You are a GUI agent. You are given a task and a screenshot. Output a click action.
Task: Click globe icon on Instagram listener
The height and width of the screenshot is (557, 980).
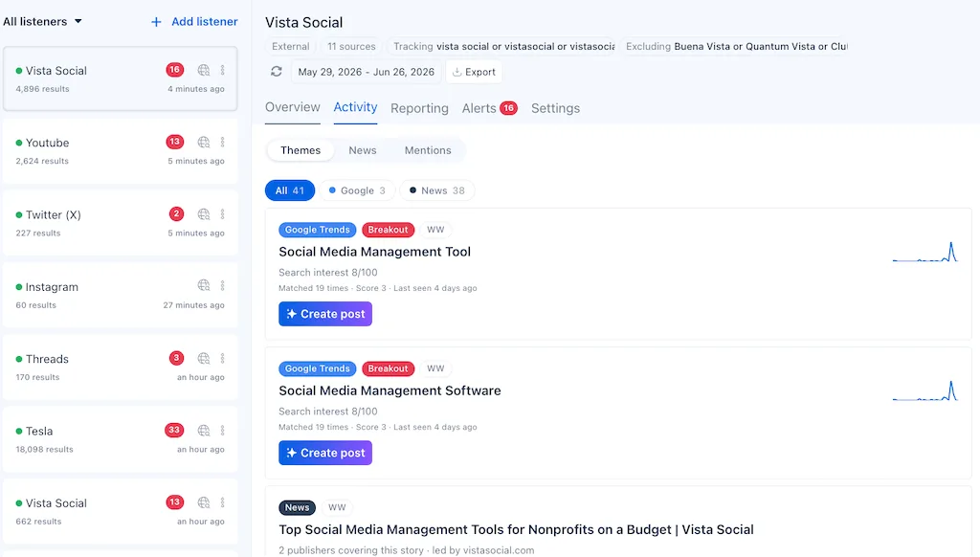click(x=204, y=286)
